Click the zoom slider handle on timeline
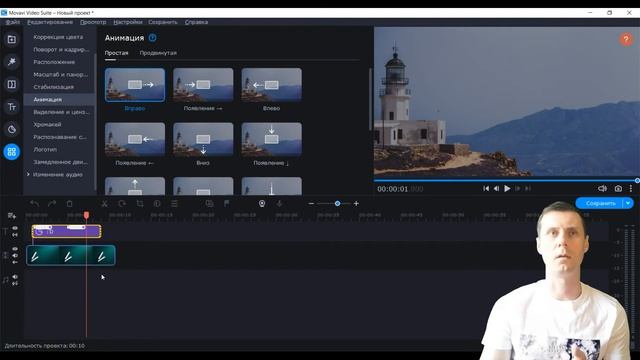This screenshot has height=360, width=640. tap(337, 203)
